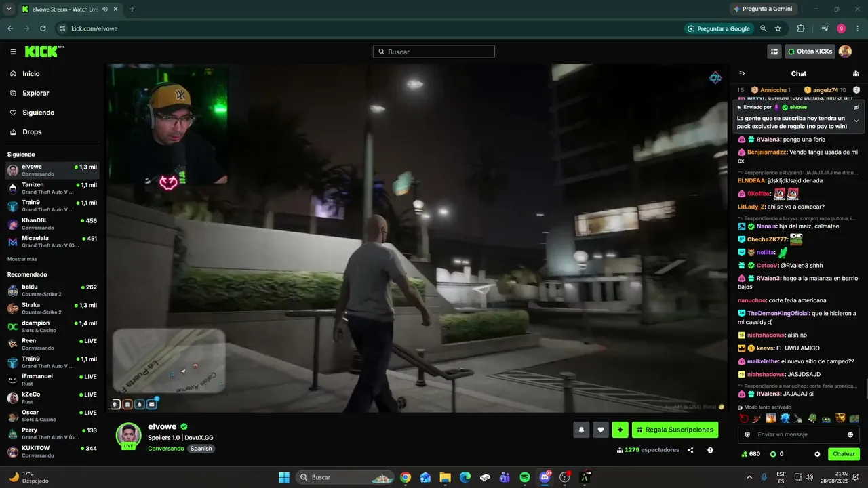
Task: Report the stream with exclamation icon
Action: [x=710, y=450]
